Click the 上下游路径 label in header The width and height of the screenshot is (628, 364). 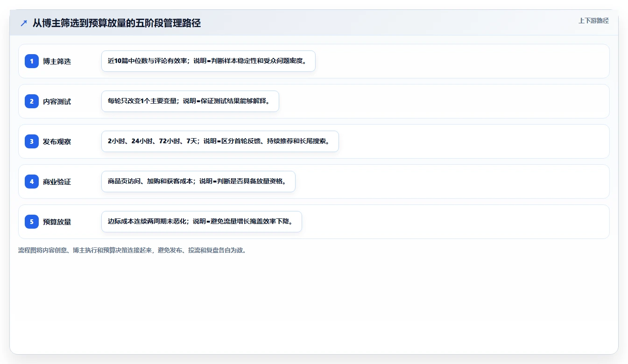pos(593,21)
